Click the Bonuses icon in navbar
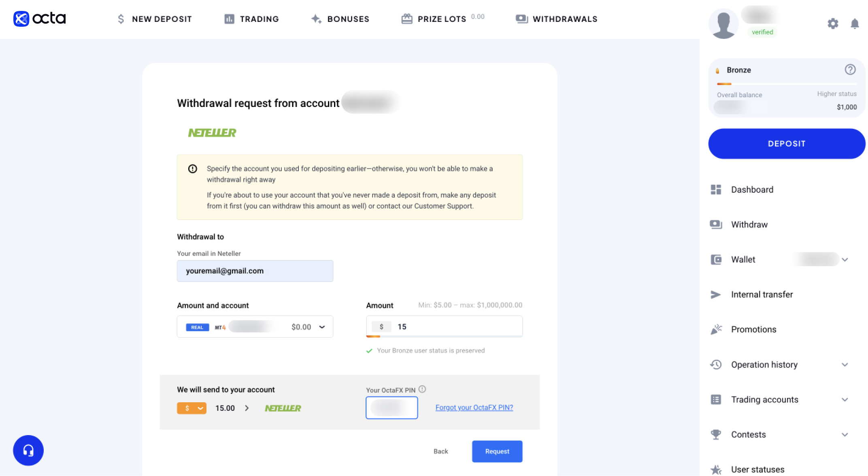This screenshot has height=476, width=868. [316, 19]
